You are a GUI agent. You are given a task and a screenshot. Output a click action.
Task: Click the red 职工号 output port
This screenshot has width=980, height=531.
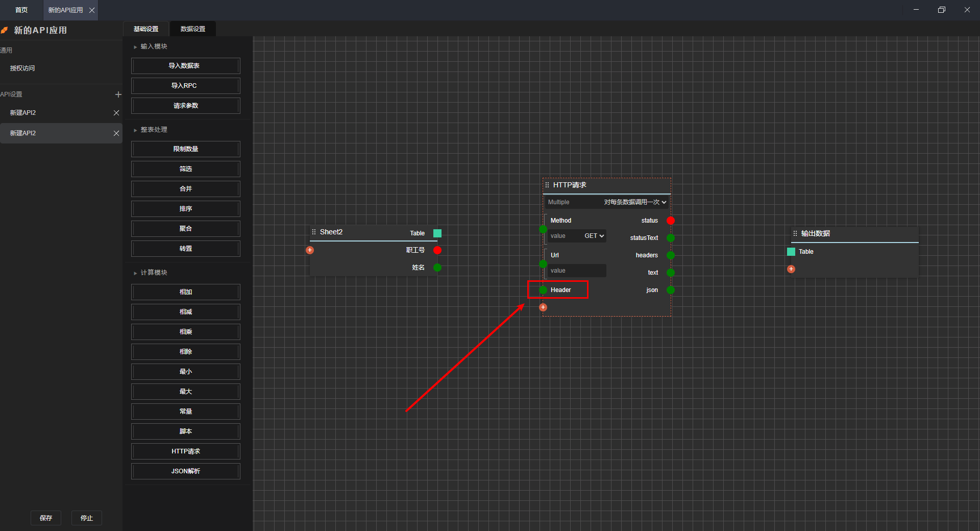click(x=437, y=250)
